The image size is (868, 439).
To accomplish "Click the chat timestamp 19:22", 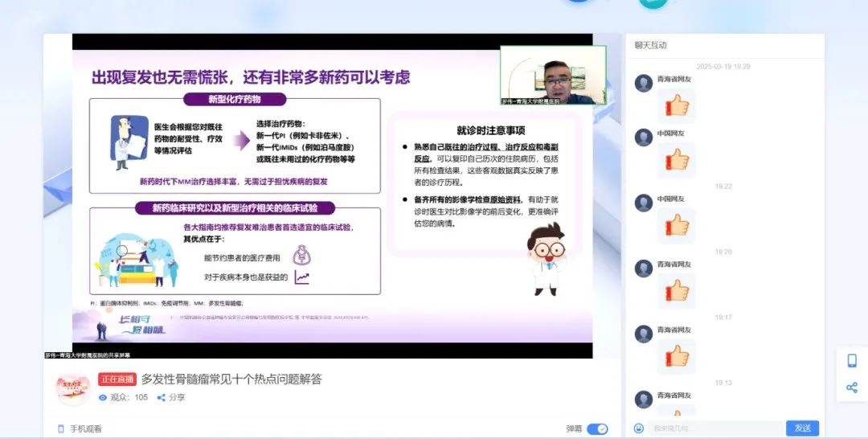I will [x=723, y=187].
